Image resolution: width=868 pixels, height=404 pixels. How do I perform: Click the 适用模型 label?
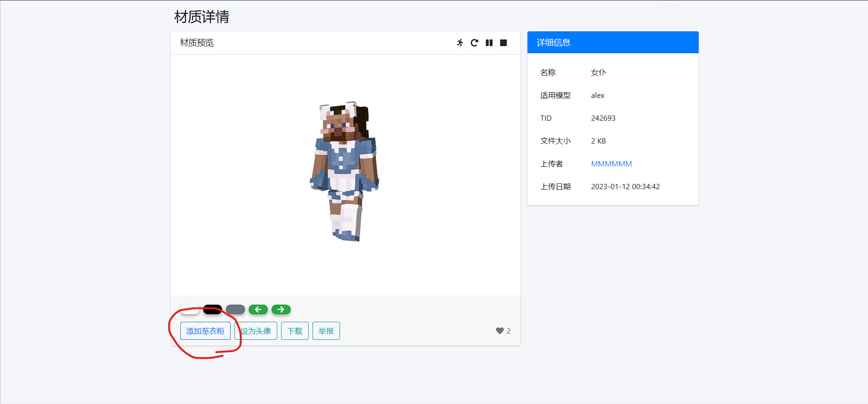click(556, 95)
